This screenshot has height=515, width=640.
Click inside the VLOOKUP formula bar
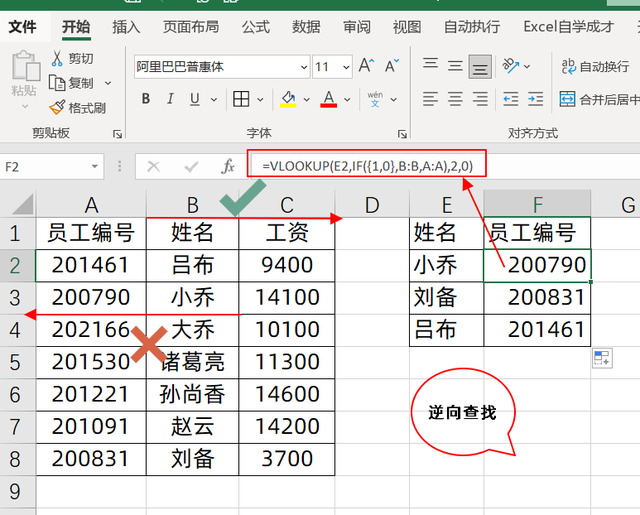click(367, 166)
